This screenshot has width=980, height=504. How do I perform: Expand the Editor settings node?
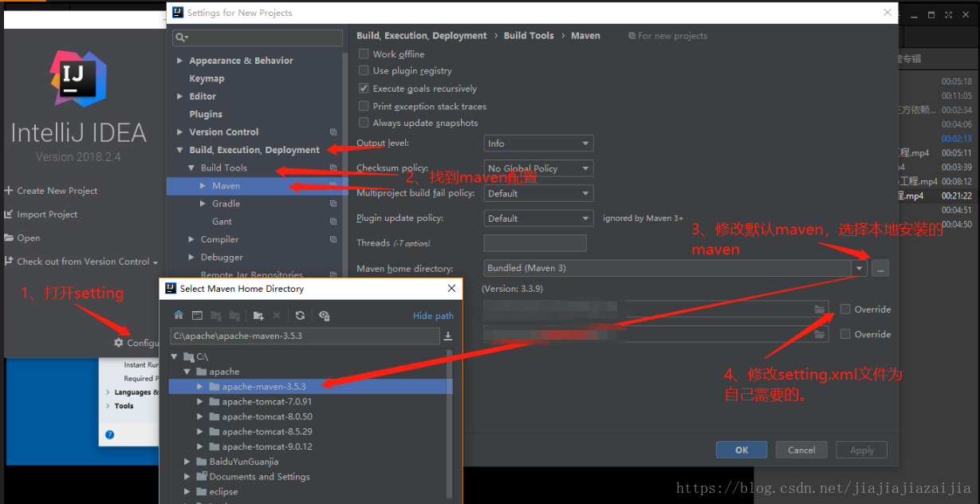click(180, 96)
